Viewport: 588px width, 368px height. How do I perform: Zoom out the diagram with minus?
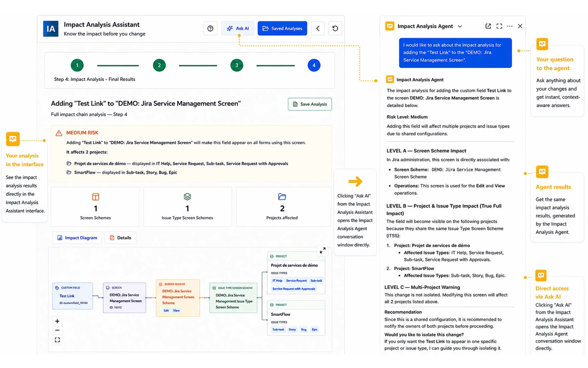(x=57, y=330)
